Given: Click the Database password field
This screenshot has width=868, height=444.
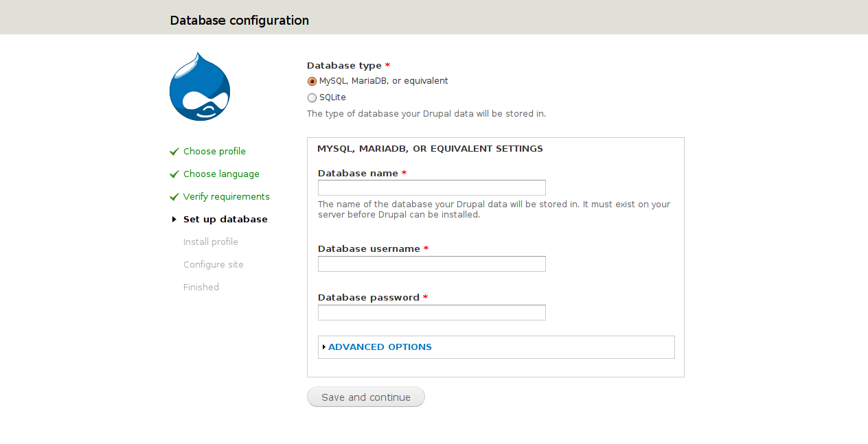Looking at the screenshot, I should click(432, 312).
